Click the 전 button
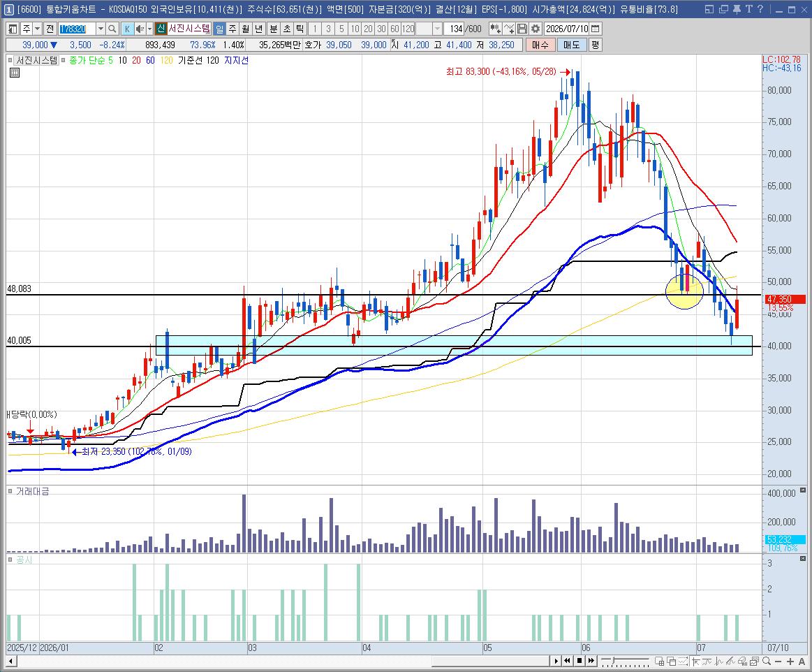812x672 pixels. click(50, 29)
